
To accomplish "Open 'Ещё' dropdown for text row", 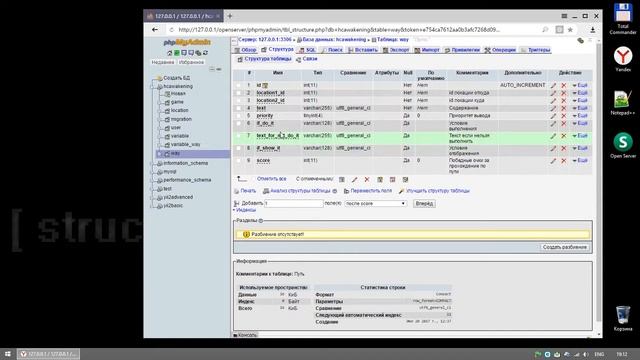I will pyautogui.click(x=580, y=108).
